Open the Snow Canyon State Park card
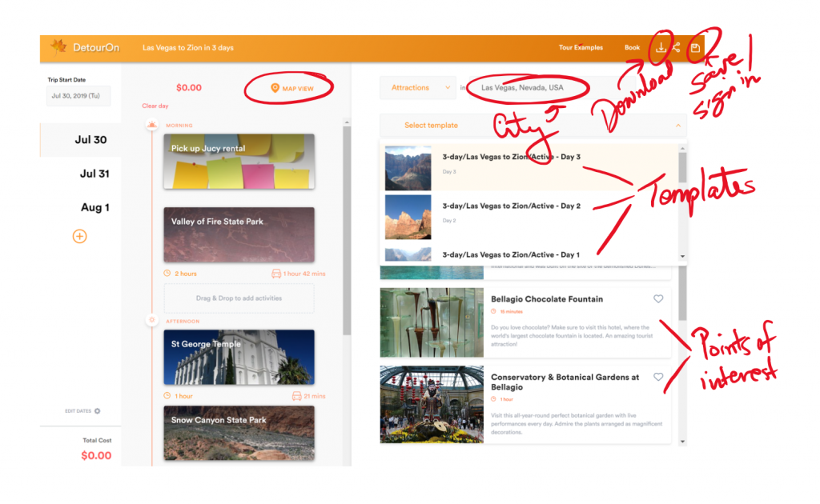 pos(239,433)
